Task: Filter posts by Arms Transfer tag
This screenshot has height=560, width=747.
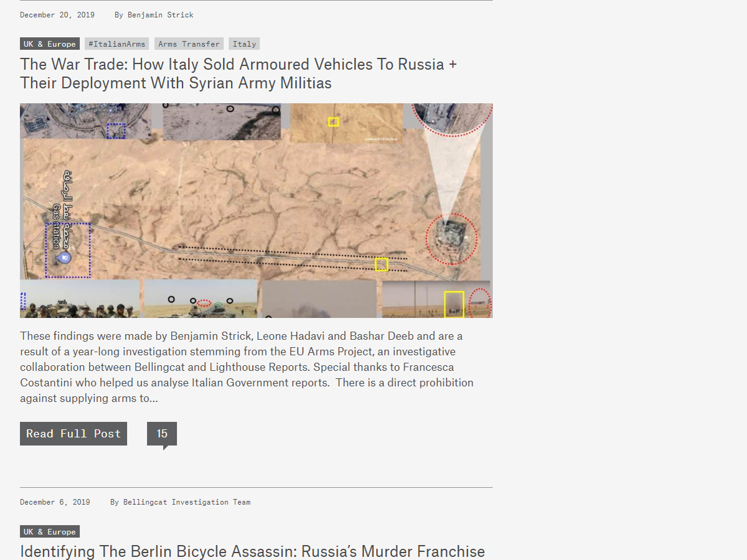Action: (x=189, y=44)
